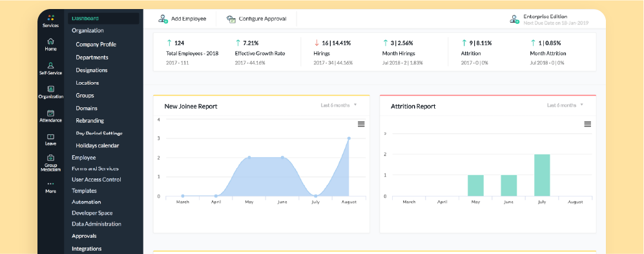Click the Enterprise Edition user icon
Image resolution: width=644 pixels, height=254 pixels.
tap(514, 19)
